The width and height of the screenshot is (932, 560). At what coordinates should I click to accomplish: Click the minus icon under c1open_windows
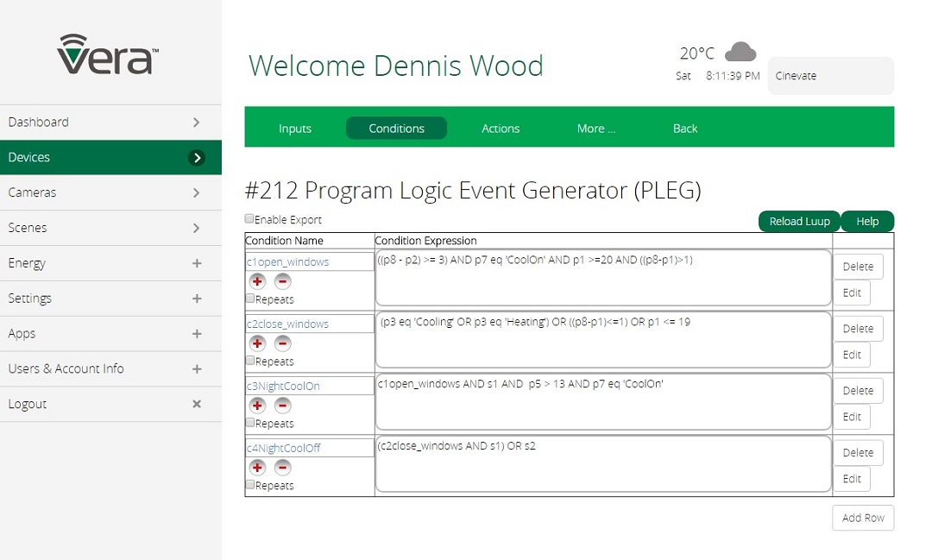point(282,281)
